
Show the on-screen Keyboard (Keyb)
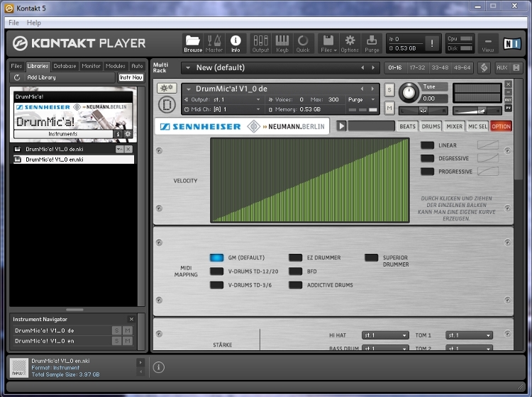click(x=282, y=44)
